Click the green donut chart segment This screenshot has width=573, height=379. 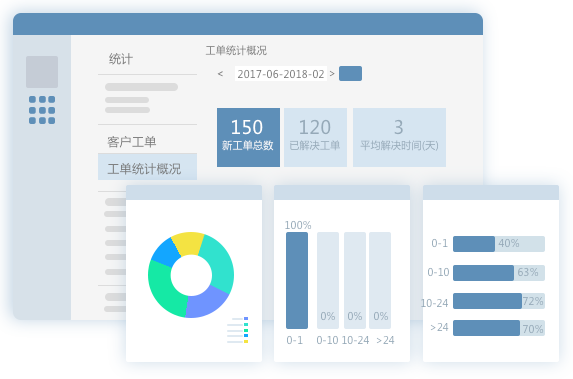[164, 289]
